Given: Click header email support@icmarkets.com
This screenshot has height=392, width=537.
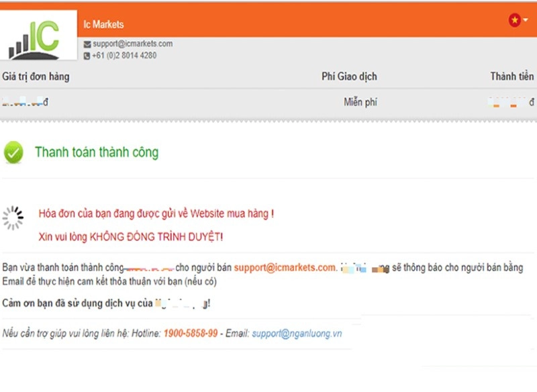Looking at the screenshot, I should [x=132, y=44].
